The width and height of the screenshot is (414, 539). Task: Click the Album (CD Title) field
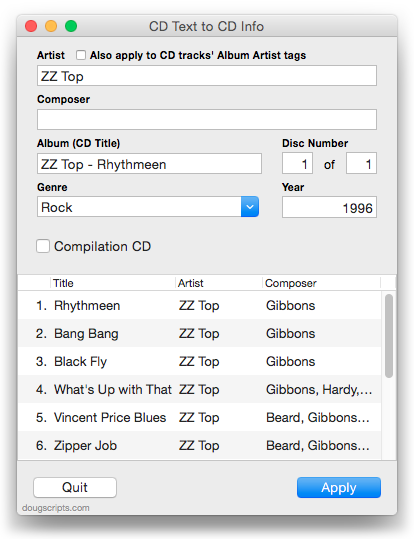click(x=149, y=164)
